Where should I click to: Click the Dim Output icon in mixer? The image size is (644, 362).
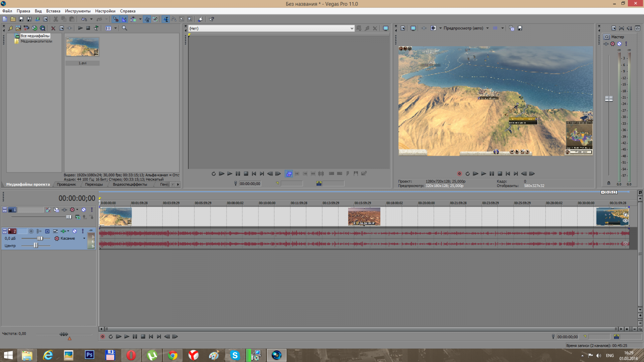coord(630,28)
